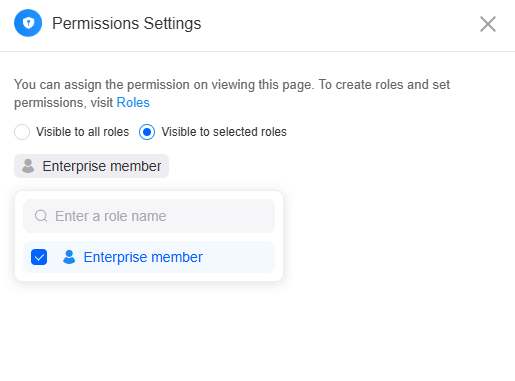The image size is (515, 381).
Task: Uncheck the Enterprise member checkbox
Action: coord(39,257)
